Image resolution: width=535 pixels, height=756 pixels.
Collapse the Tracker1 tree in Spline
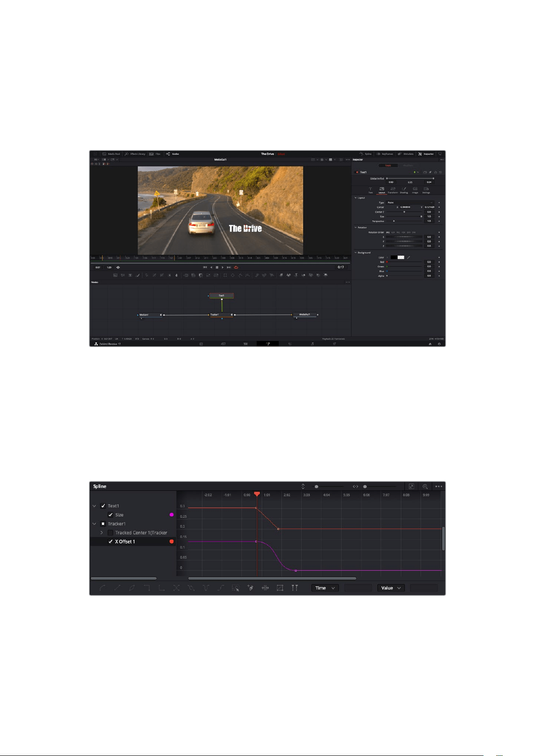coord(94,524)
